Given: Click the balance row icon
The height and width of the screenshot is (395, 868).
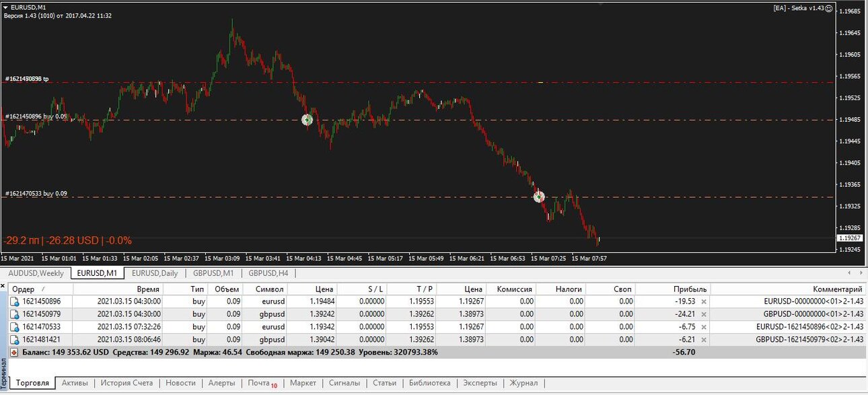Looking at the screenshot, I should coord(14,352).
